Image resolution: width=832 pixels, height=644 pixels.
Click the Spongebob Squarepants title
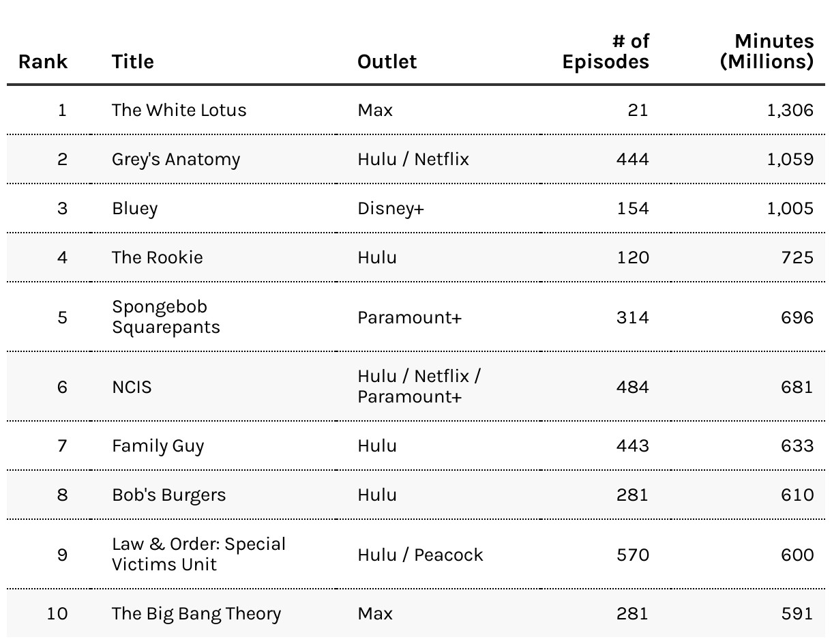[x=166, y=317]
